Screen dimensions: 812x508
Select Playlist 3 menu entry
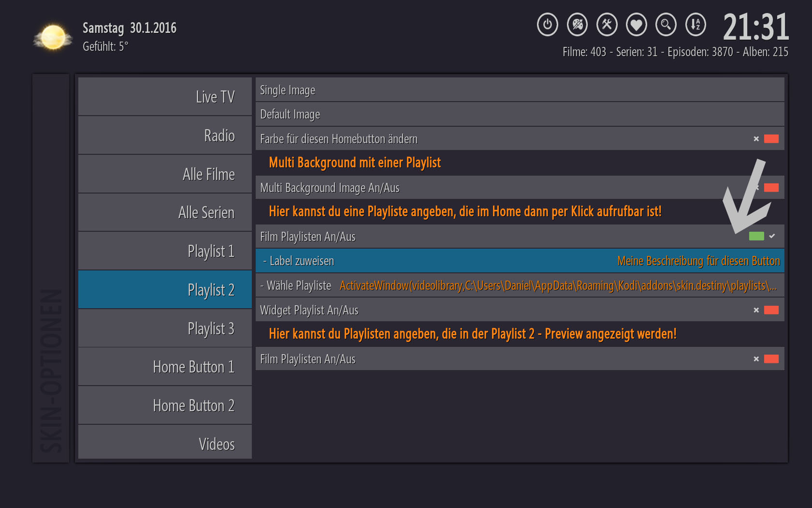[165, 328]
